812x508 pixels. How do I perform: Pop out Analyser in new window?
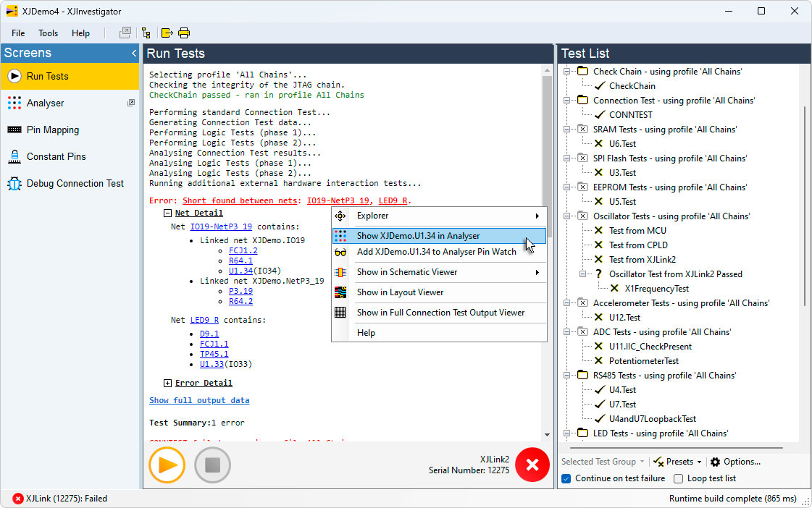pyautogui.click(x=131, y=103)
